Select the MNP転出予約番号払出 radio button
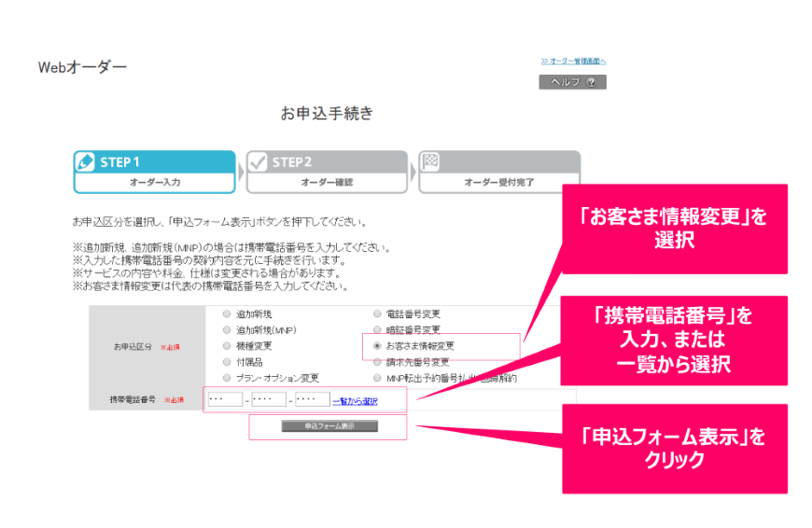 pyautogui.click(x=377, y=378)
